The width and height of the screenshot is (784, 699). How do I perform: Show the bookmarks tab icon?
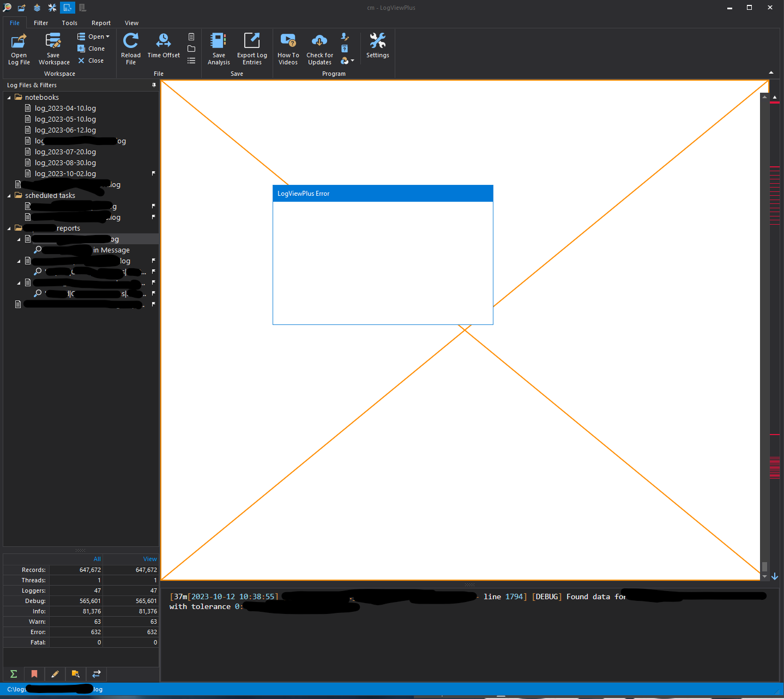click(34, 674)
